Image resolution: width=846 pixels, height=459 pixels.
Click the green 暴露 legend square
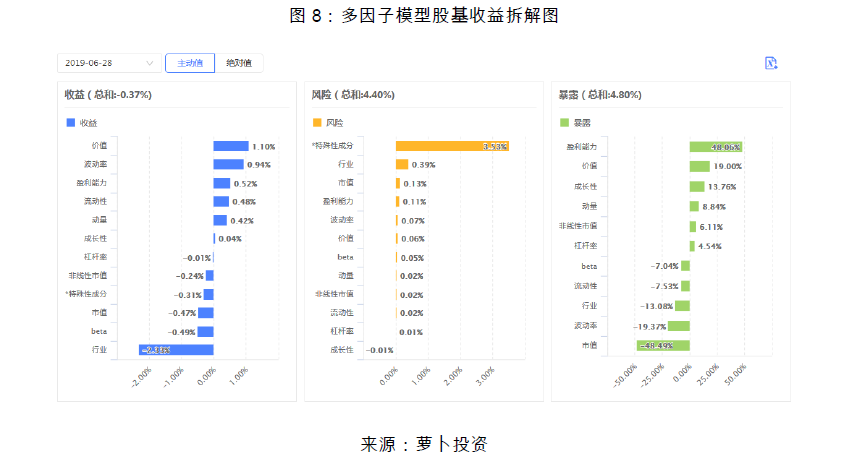coord(564,122)
